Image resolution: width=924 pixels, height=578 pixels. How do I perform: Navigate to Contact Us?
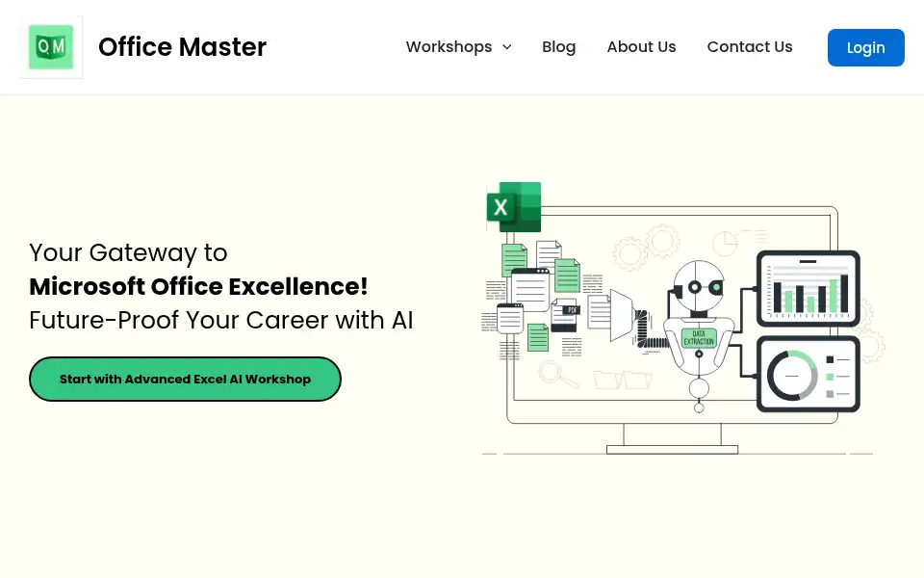pyautogui.click(x=750, y=46)
